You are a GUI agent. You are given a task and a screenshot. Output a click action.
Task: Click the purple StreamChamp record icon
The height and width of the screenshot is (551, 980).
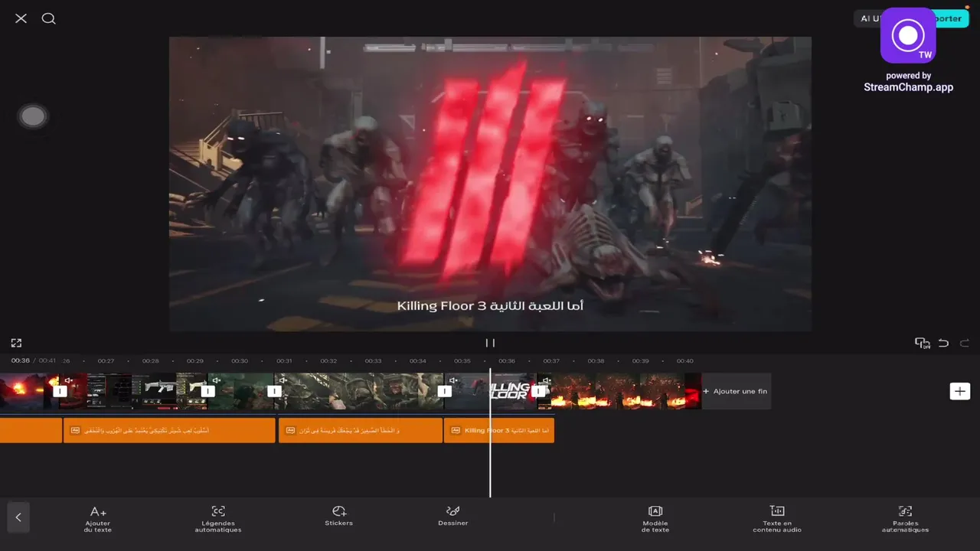click(x=908, y=35)
